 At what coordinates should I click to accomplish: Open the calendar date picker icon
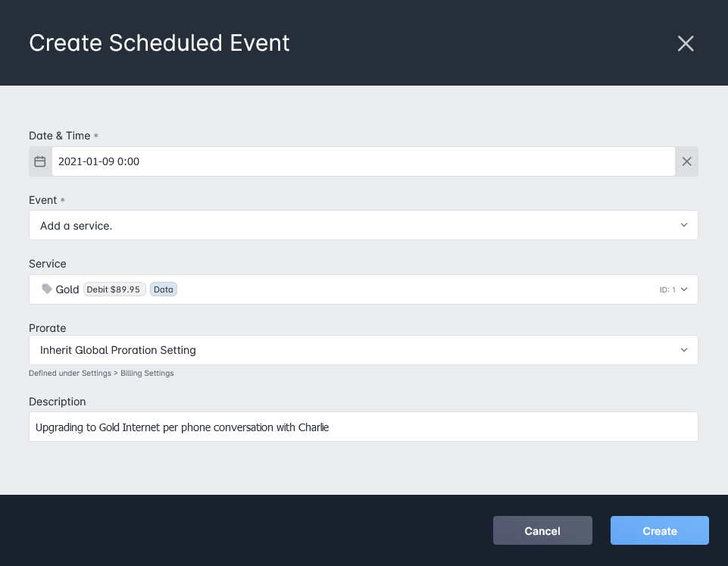click(40, 161)
